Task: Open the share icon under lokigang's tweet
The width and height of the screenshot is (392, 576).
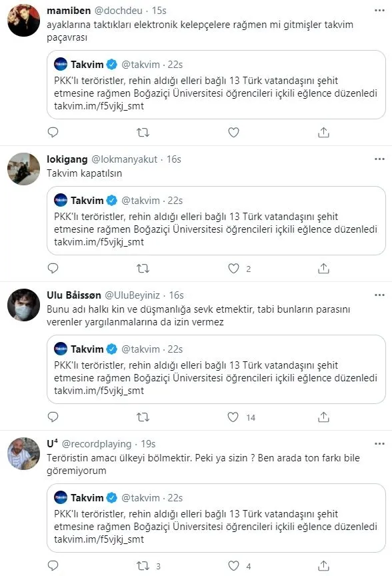Action: 323,269
